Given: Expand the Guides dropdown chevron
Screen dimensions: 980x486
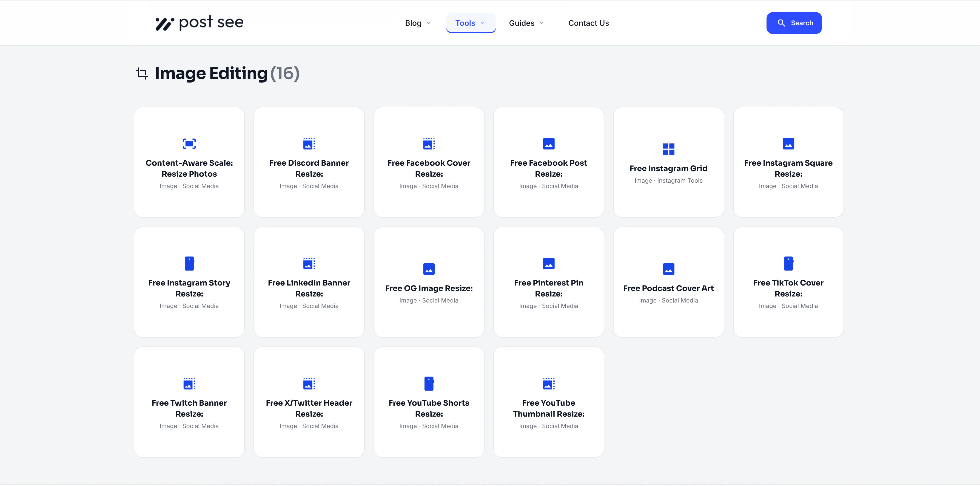Looking at the screenshot, I should point(542,23).
